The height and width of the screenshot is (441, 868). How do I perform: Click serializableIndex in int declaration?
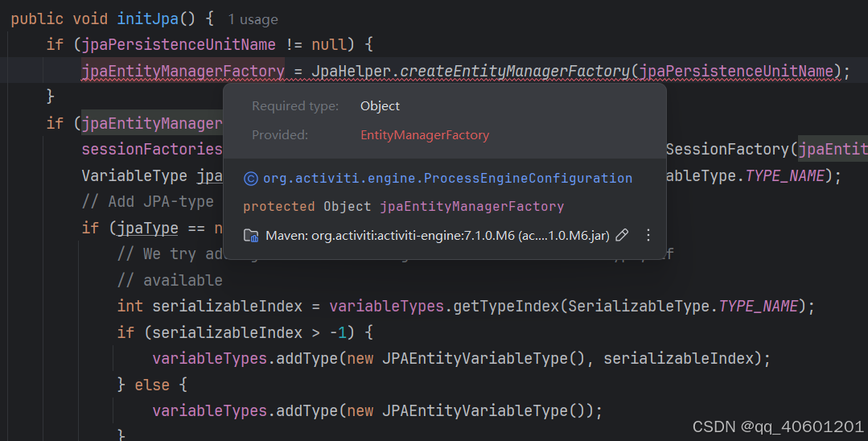228,307
